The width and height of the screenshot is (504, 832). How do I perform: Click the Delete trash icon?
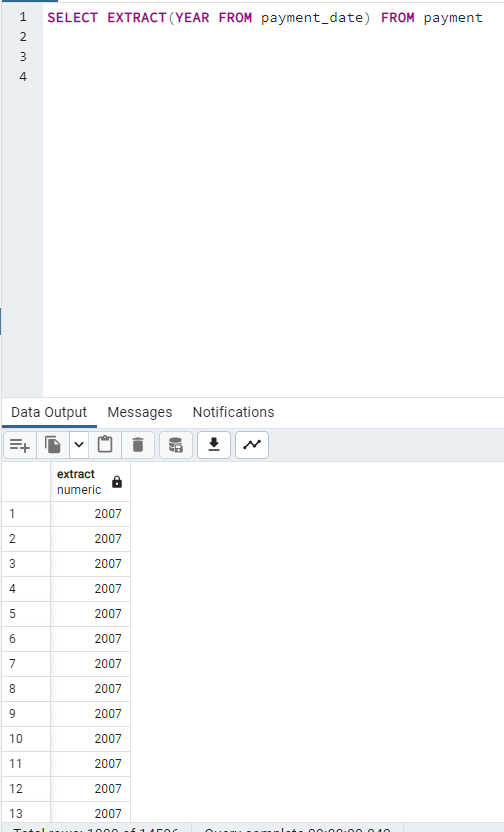138,445
